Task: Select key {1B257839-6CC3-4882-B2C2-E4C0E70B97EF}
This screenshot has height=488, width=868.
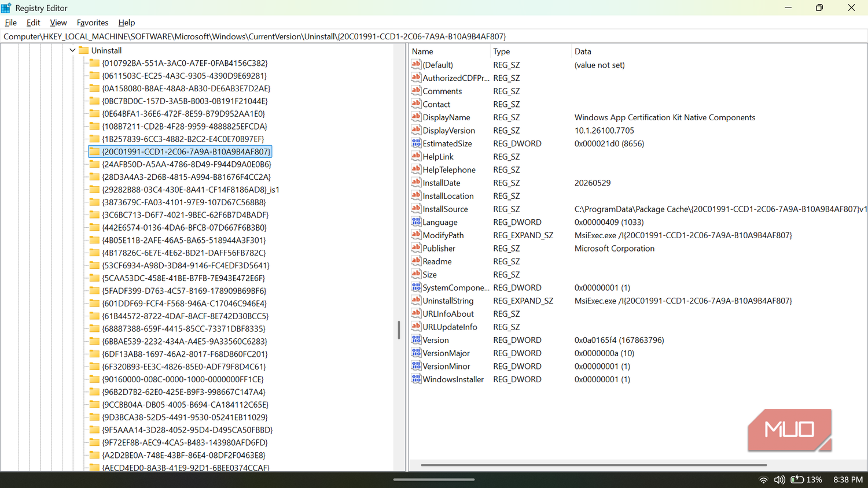Action: click(x=183, y=139)
